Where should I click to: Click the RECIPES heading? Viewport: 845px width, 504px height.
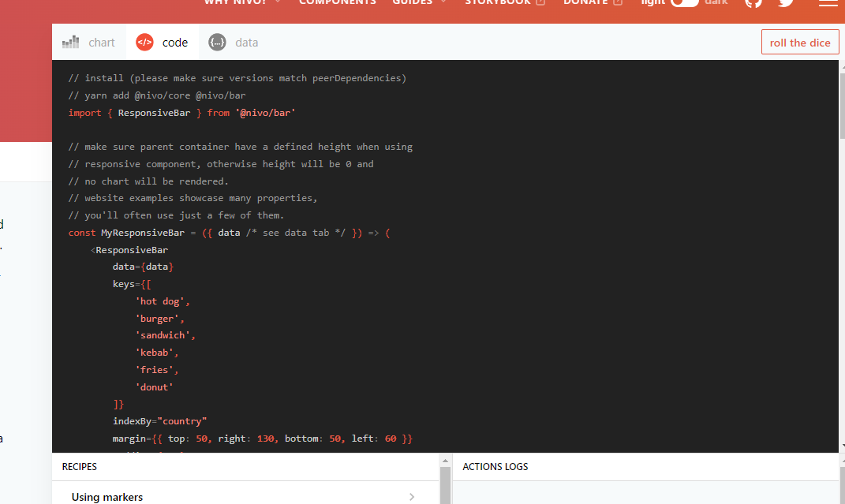[79, 467]
